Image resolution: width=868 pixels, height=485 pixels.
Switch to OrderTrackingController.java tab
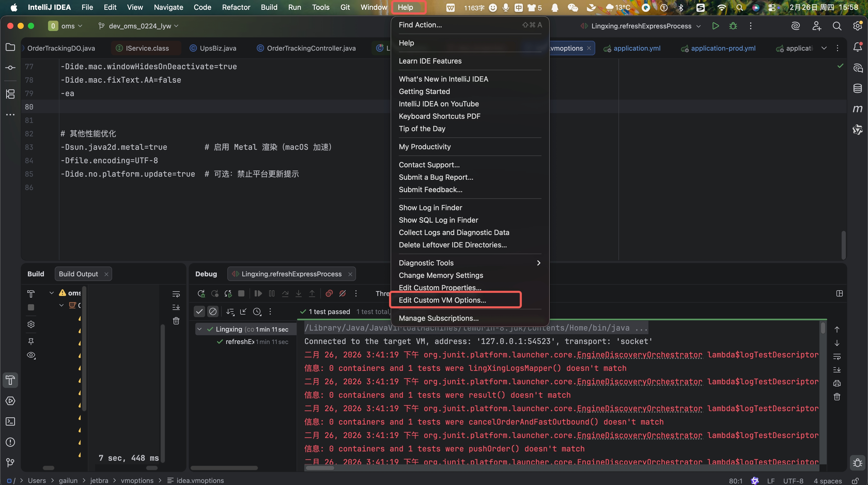point(306,48)
